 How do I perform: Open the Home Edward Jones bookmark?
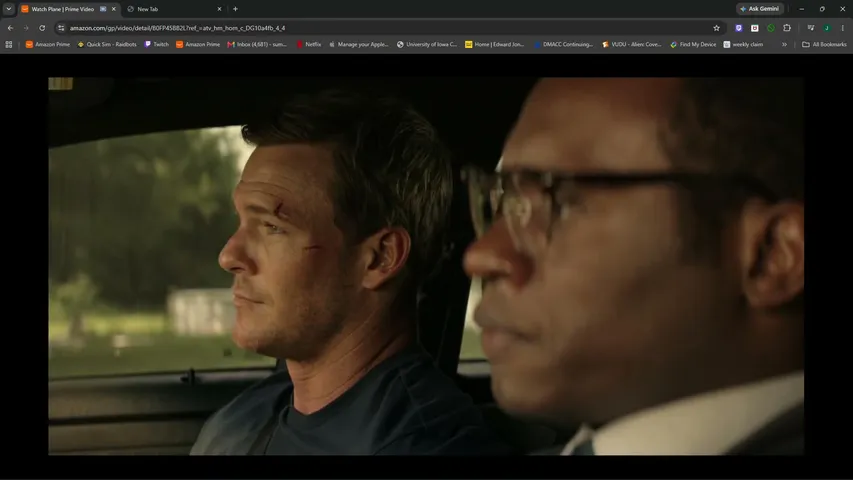(x=495, y=44)
